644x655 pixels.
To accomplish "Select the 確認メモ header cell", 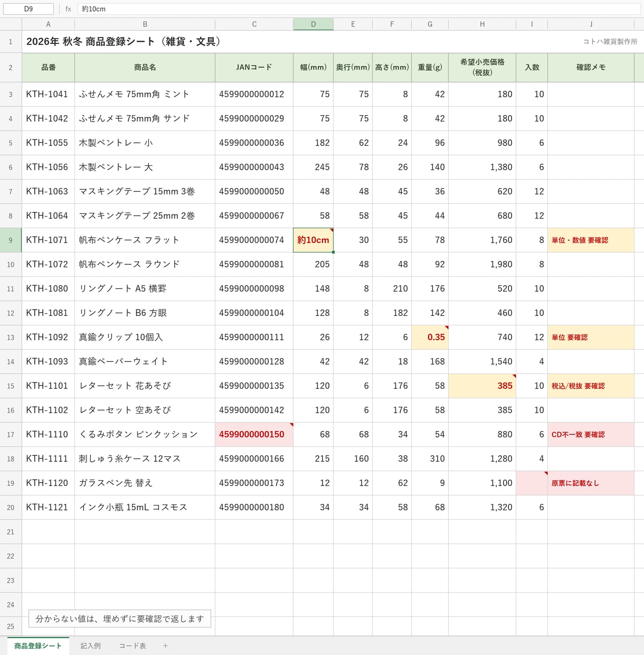I will [x=591, y=68].
